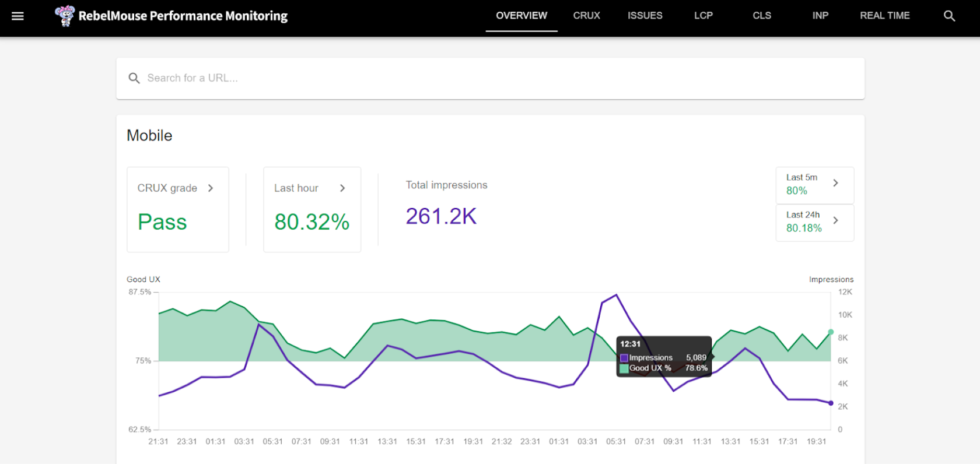980x464 pixels.
Task: Click the Pass grade value
Action: [162, 222]
